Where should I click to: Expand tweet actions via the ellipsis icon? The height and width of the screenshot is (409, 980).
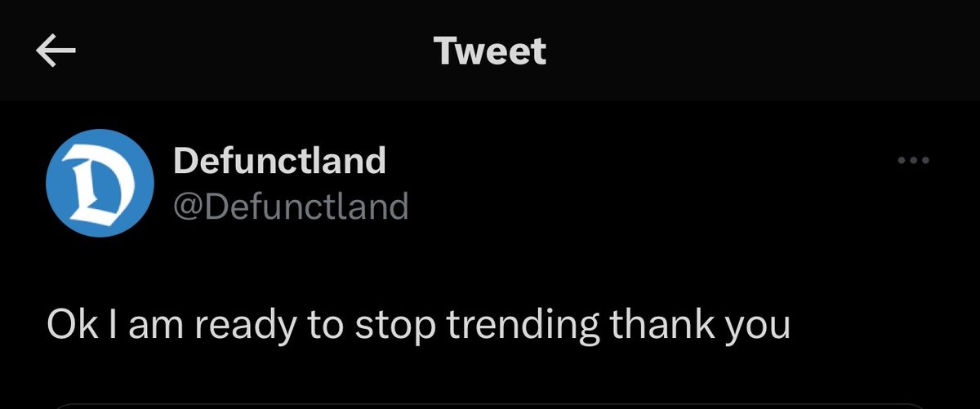pos(913,161)
